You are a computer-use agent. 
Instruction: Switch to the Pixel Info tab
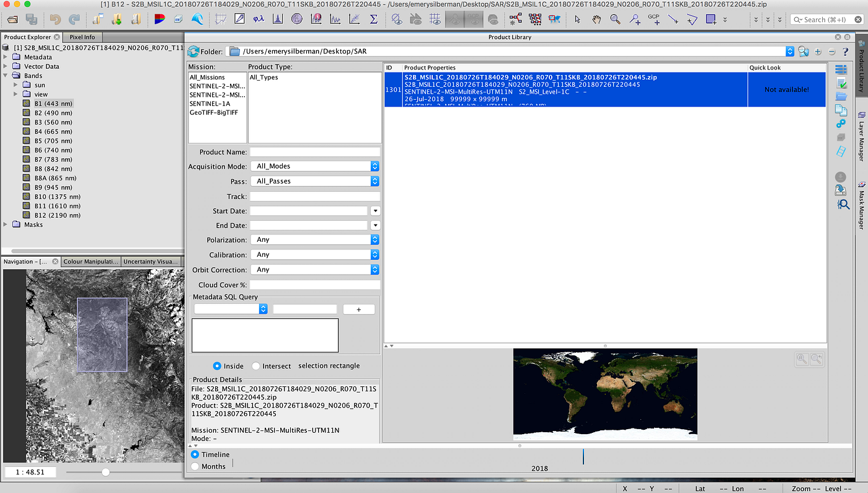point(82,37)
